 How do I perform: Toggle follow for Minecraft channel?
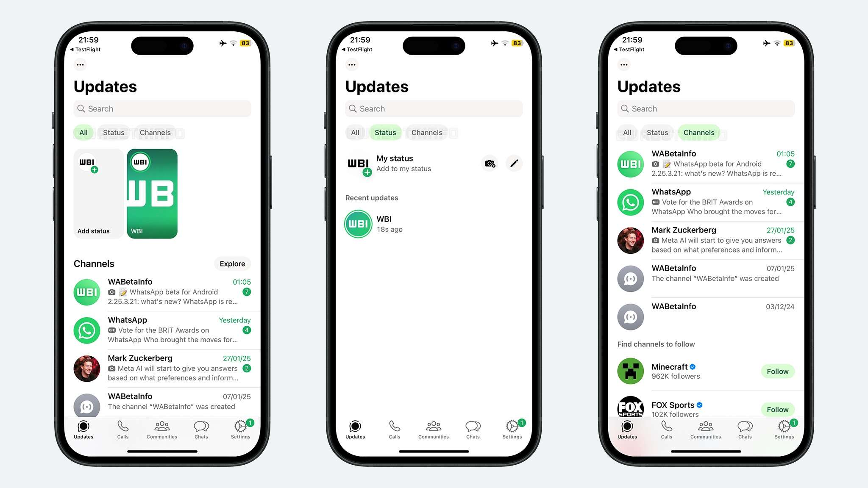click(x=777, y=371)
